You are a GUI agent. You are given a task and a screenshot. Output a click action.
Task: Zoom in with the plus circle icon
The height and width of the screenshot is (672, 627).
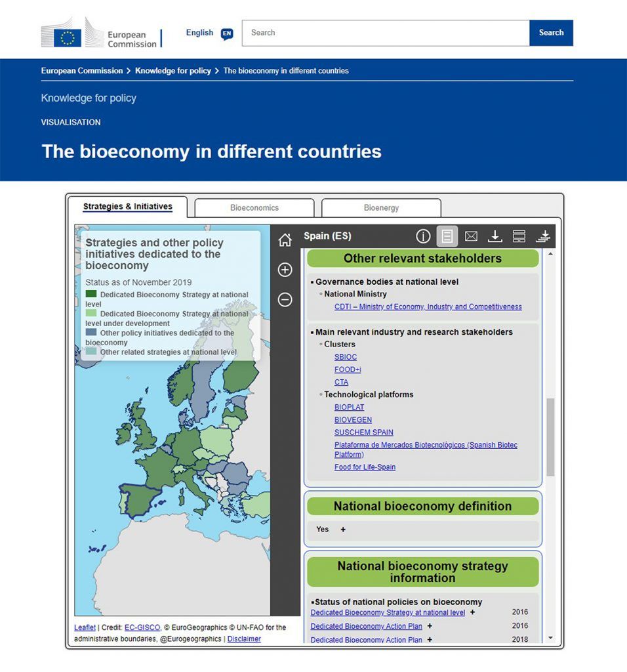pos(285,270)
